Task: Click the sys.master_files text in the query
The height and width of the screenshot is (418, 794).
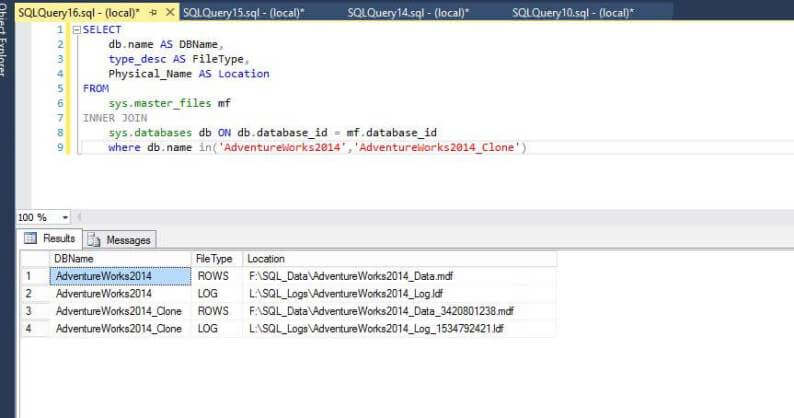Action: click(x=160, y=103)
